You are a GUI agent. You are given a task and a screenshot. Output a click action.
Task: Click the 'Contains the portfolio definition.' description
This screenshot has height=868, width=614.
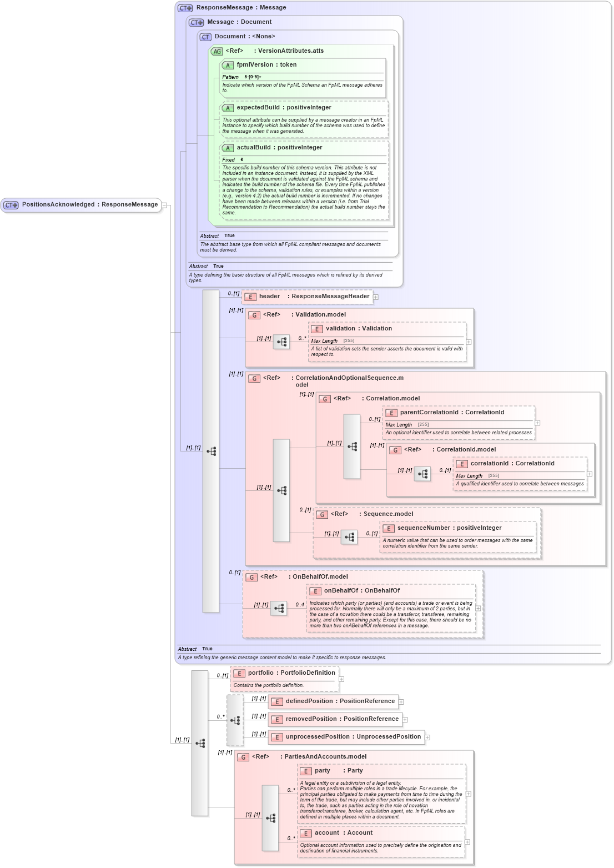269,685
